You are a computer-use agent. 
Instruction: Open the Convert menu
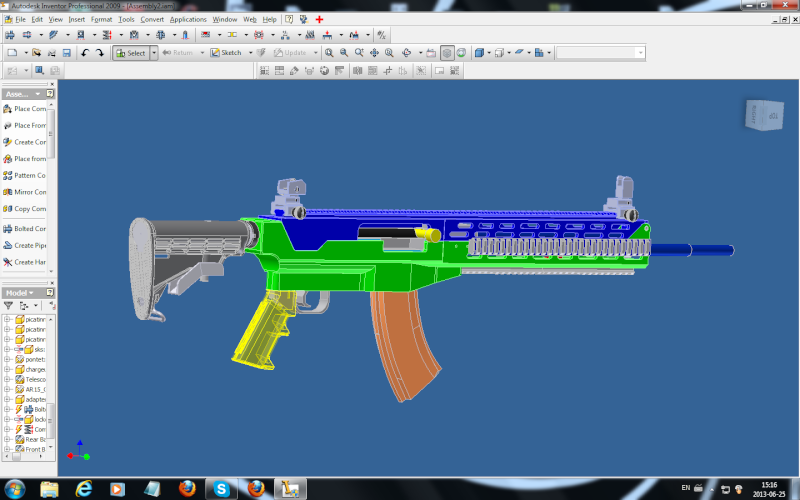tap(152, 19)
